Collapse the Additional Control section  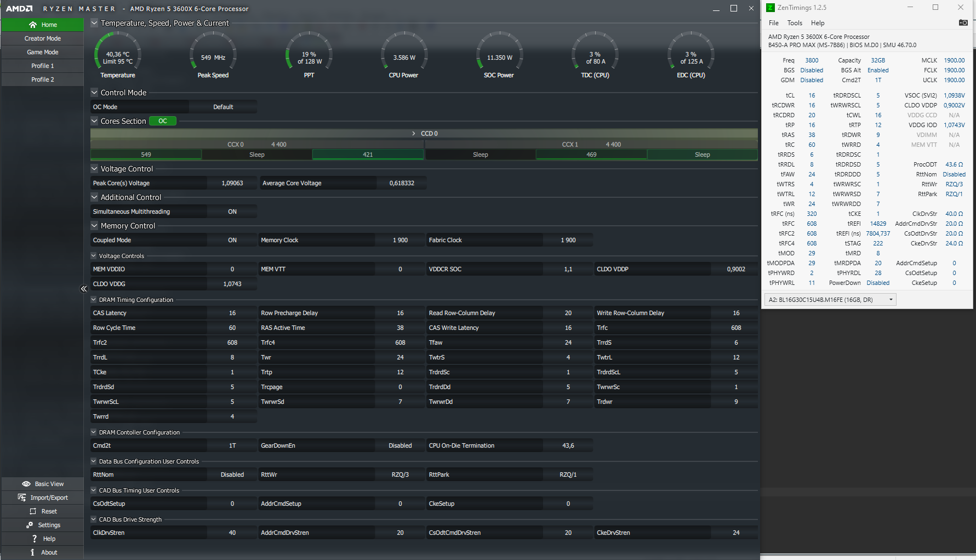(x=94, y=197)
